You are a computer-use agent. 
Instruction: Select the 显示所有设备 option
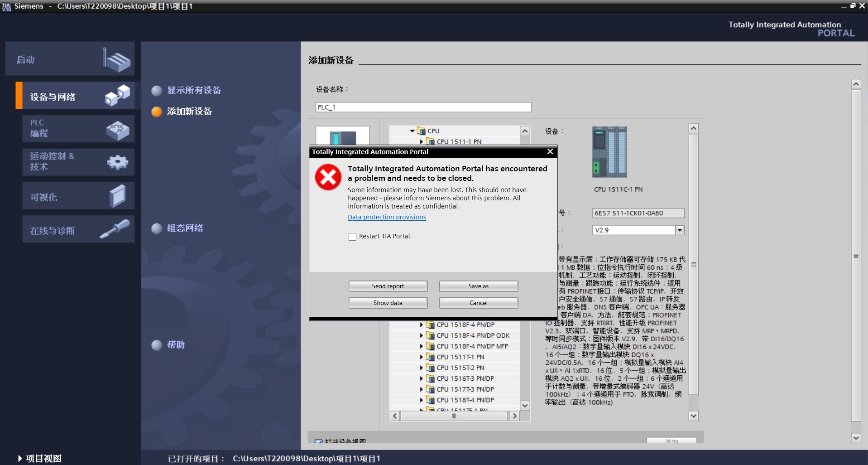pos(193,91)
